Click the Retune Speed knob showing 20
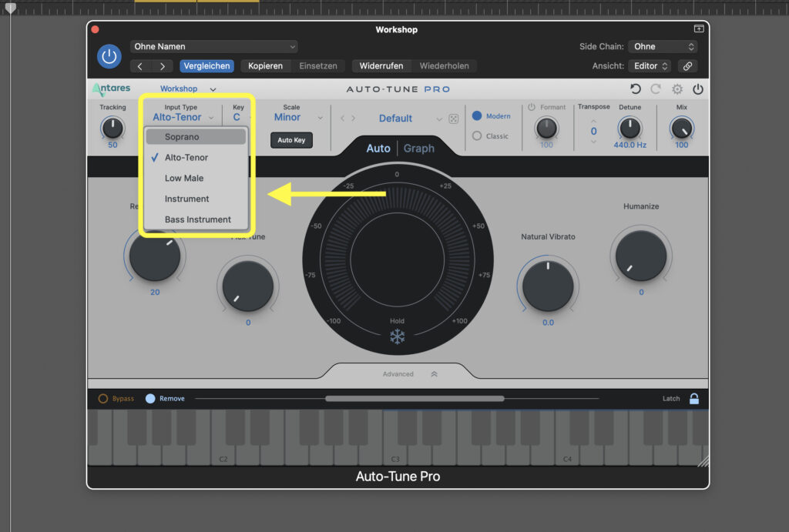 coord(155,256)
